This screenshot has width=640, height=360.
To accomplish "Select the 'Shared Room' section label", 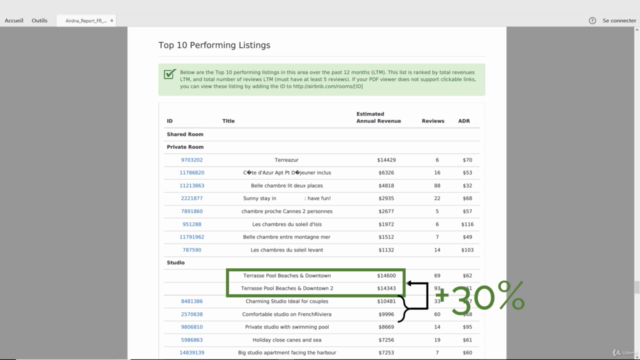I will [x=185, y=134].
